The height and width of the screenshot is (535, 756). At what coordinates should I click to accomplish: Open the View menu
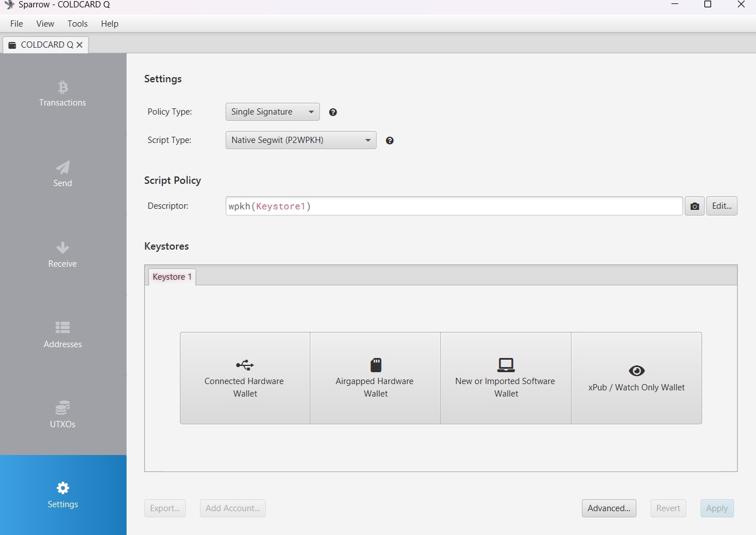point(45,24)
